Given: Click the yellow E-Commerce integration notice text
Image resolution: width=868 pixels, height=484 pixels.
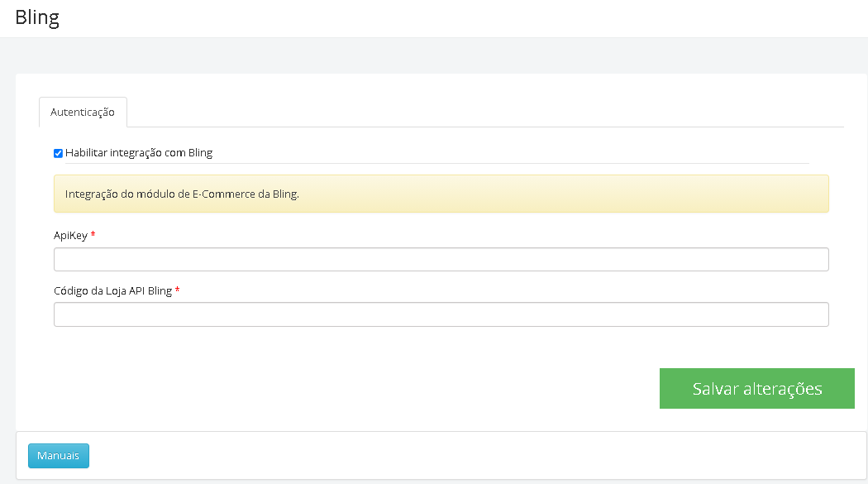Looking at the screenshot, I should (x=182, y=194).
